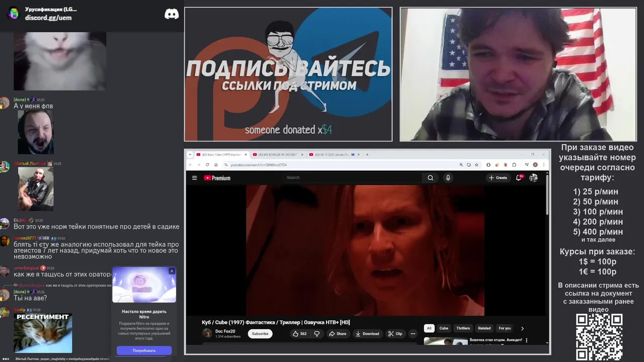Image resolution: width=644 pixels, height=362 pixels.
Task: Open Chrome three-dot menu
Action: pos(543,165)
